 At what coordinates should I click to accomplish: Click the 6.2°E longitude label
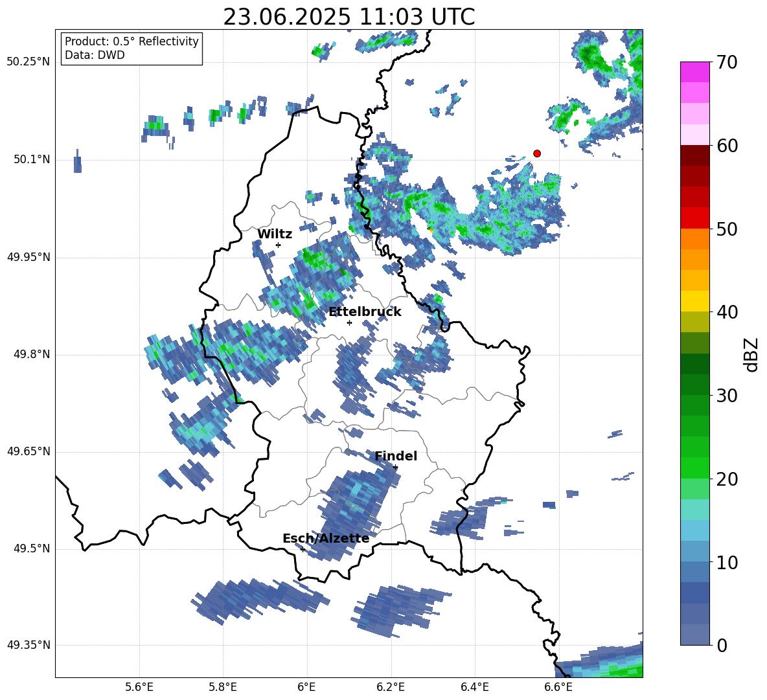(391, 687)
